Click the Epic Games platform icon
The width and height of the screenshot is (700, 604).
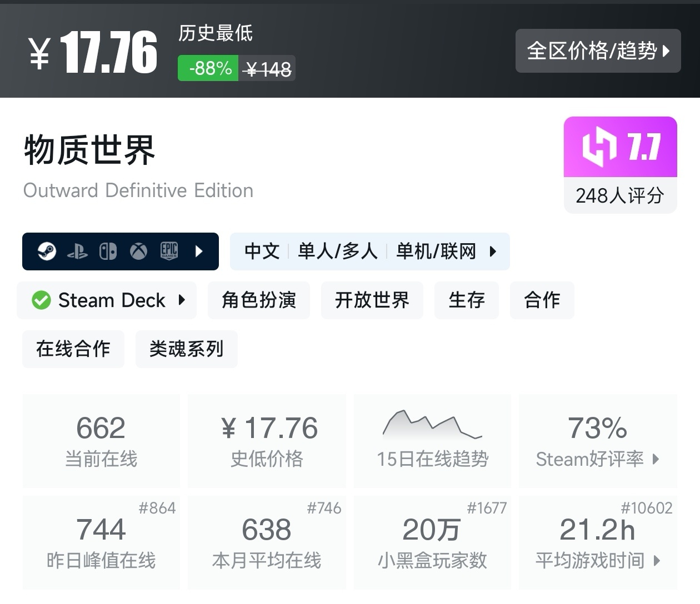(x=169, y=251)
